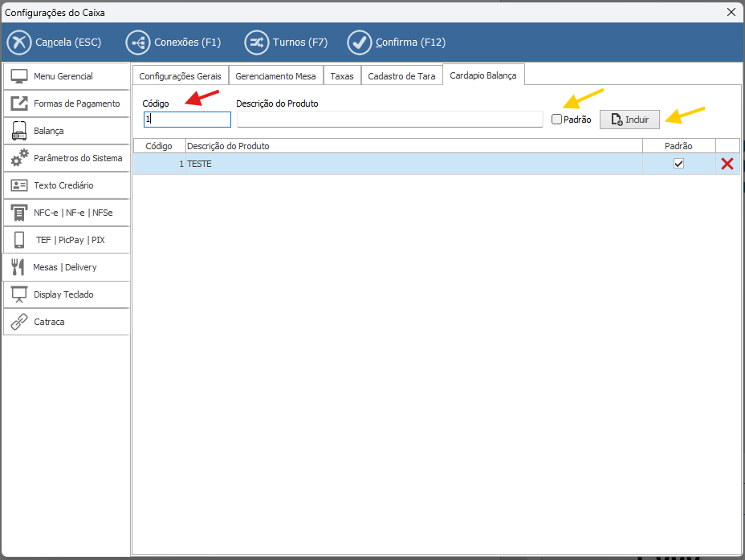The height and width of the screenshot is (560, 745).
Task: Delete TESTE row with red X
Action: coord(727,164)
